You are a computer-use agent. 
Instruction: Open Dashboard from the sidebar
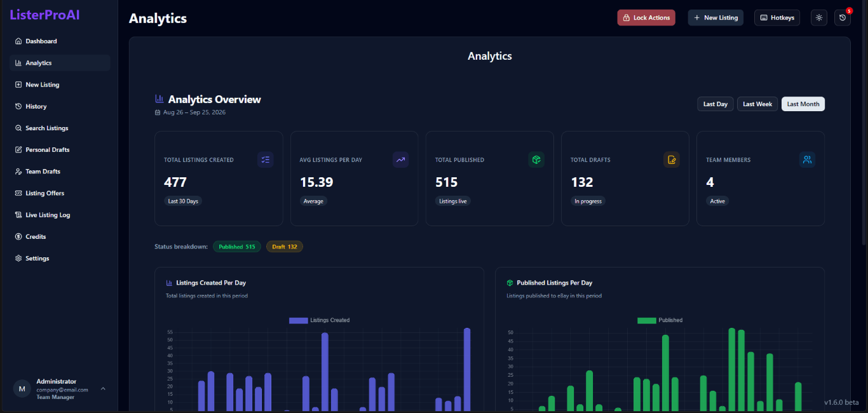click(x=60, y=41)
